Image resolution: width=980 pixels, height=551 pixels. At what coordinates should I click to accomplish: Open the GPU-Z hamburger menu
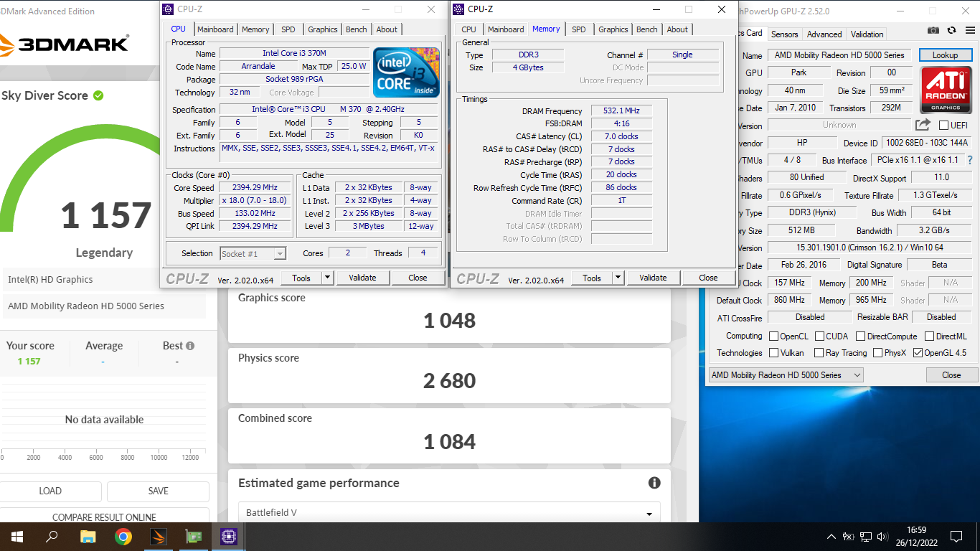pyautogui.click(x=969, y=30)
